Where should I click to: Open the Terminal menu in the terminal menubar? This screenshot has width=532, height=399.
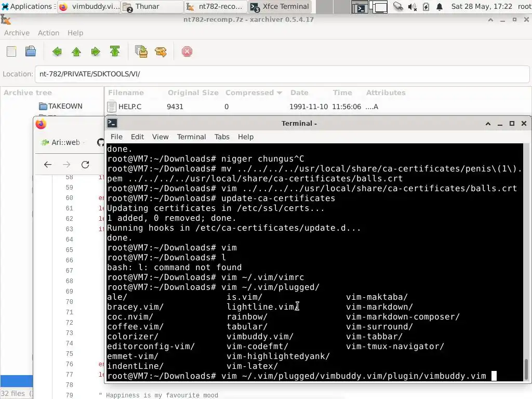click(191, 137)
